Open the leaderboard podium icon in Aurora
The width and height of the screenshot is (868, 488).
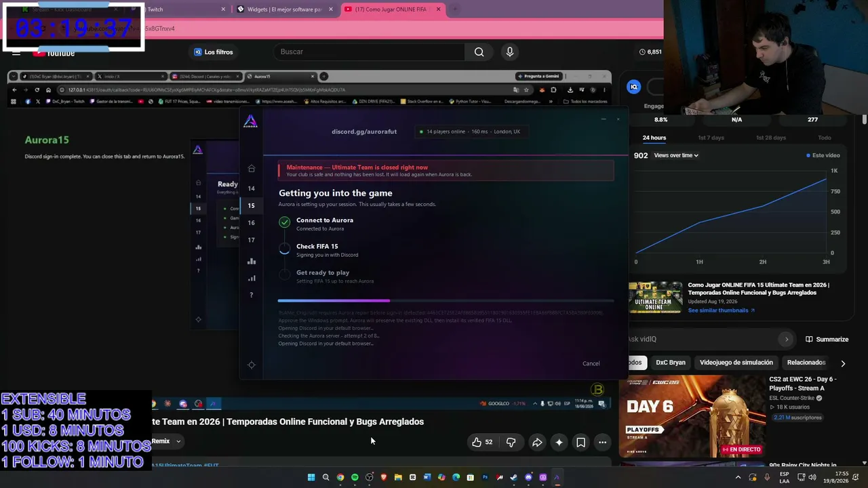coord(252,261)
